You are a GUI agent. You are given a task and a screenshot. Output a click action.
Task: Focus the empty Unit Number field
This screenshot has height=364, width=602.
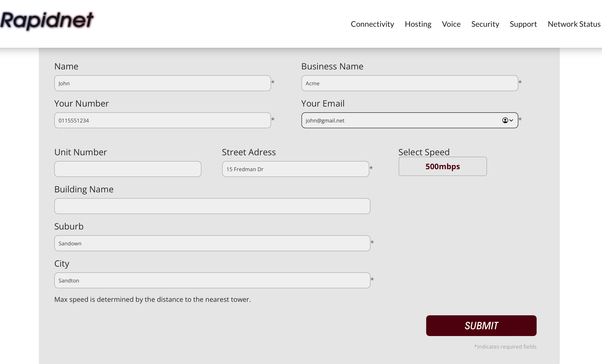point(128,169)
